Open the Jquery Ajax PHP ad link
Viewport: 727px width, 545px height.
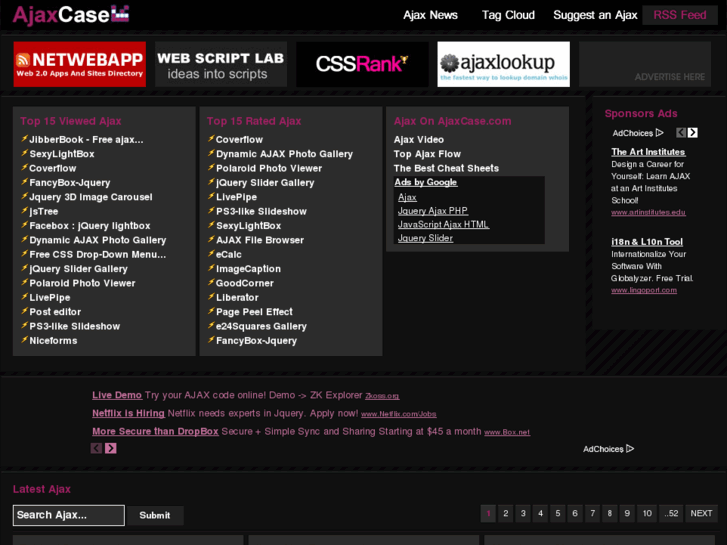[x=433, y=211]
